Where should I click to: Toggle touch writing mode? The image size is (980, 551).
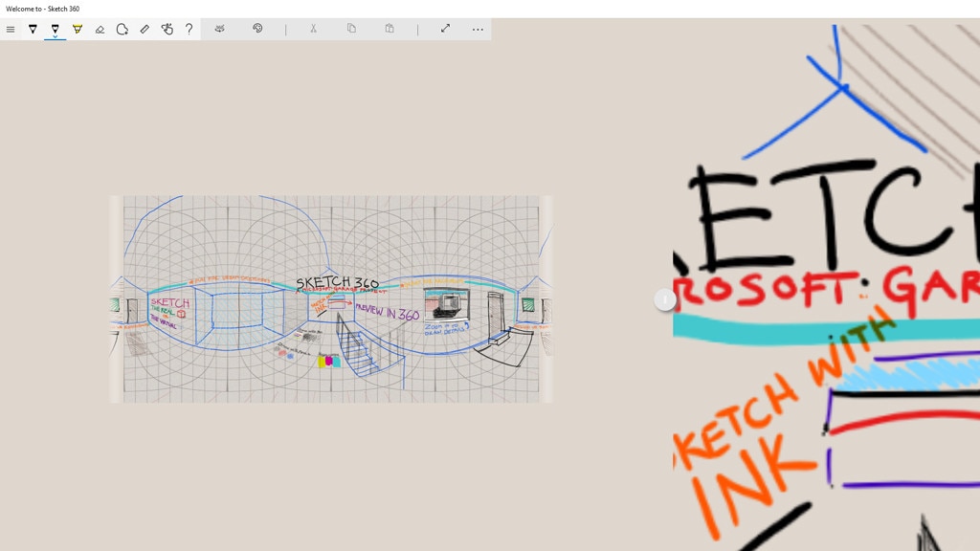167,30
